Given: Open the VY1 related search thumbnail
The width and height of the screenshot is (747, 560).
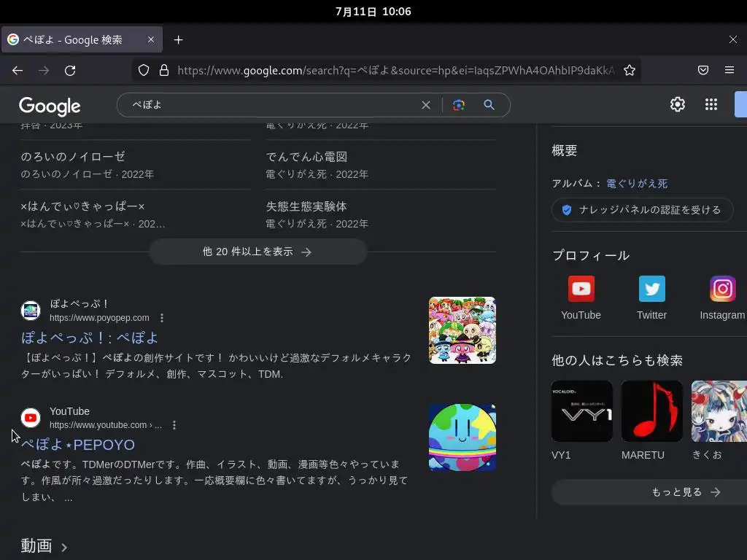Looking at the screenshot, I should 581,411.
